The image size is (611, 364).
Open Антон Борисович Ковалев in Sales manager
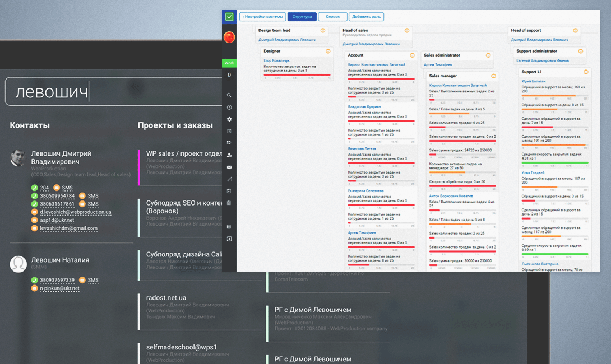click(451, 196)
